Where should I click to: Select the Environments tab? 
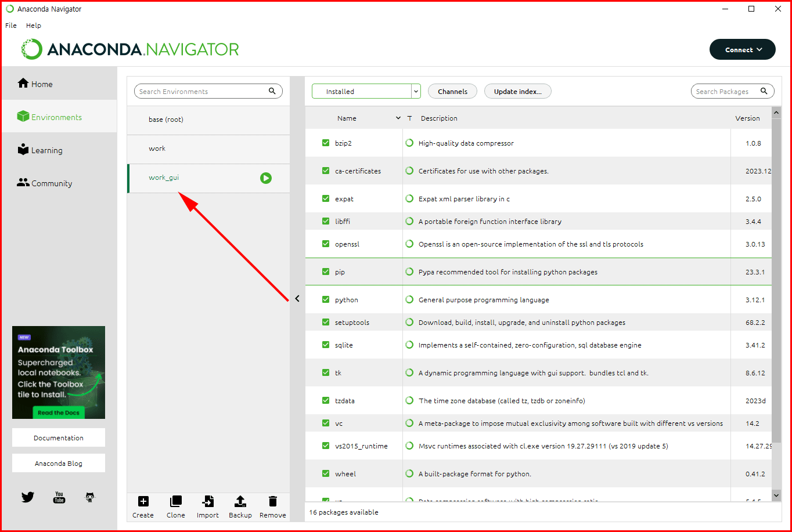click(x=59, y=117)
